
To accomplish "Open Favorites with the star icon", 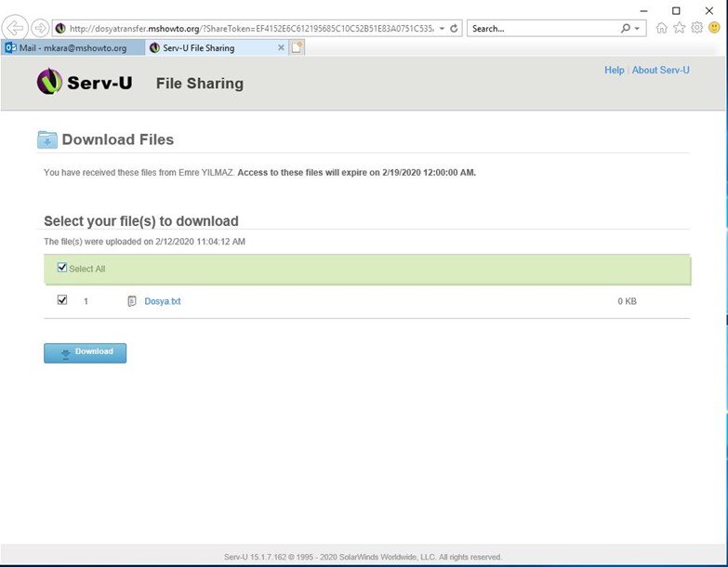I will 680,28.
